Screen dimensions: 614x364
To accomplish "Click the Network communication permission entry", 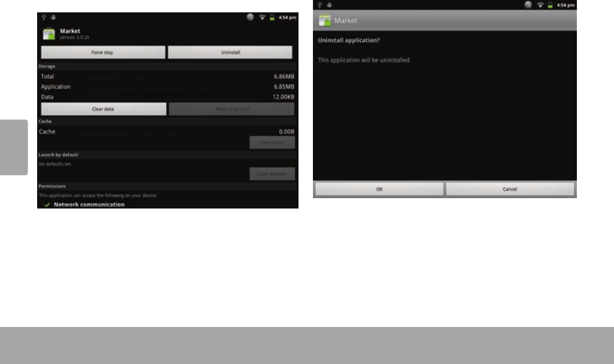I will (89, 204).
